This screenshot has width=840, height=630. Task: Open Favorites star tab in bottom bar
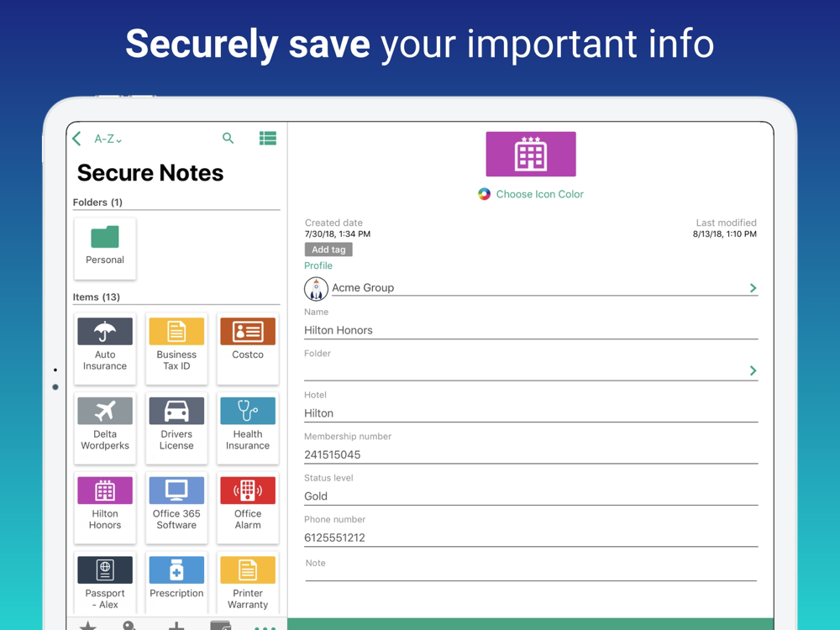(x=88, y=625)
